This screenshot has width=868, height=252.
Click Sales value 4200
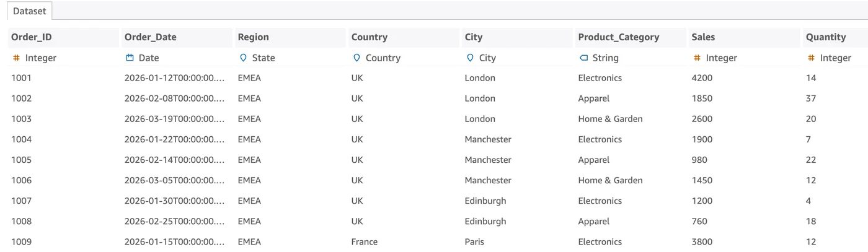click(702, 78)
